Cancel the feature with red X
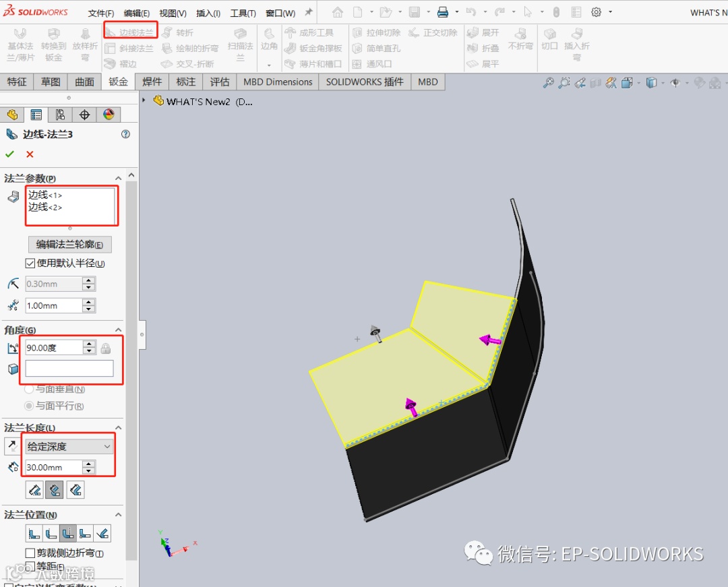Image resolution: width=728 pixels, height=587 pixels. (x=30, y=154)
